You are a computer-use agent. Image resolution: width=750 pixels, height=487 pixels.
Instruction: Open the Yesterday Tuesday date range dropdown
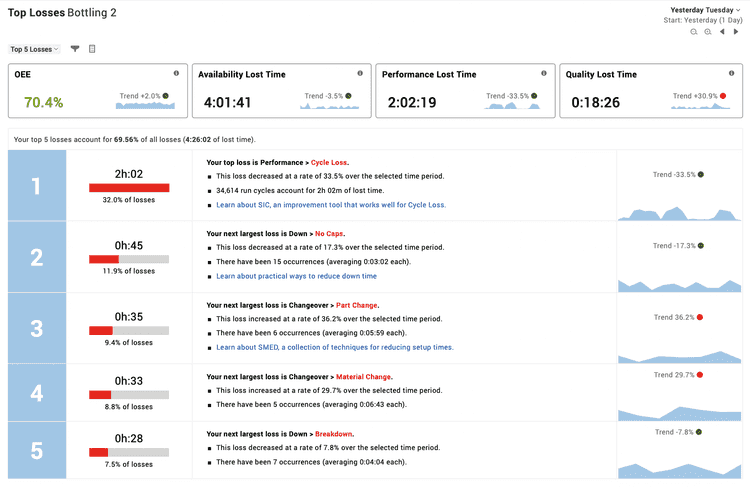click(x=705, y=10)
